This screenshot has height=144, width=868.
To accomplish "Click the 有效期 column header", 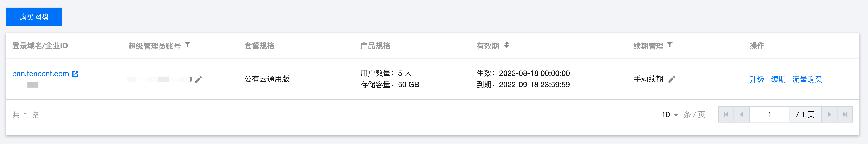I will (488, 46).
